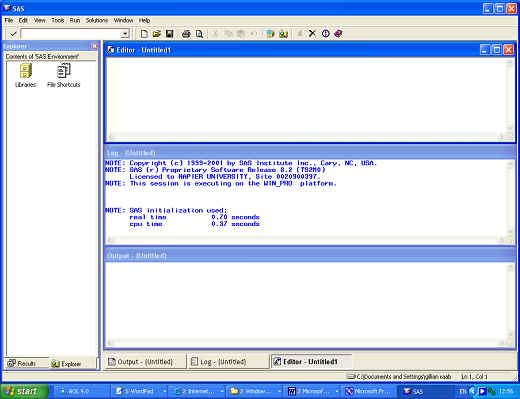Click the 'Contents of SAS Environment' header

click(50, 56)
